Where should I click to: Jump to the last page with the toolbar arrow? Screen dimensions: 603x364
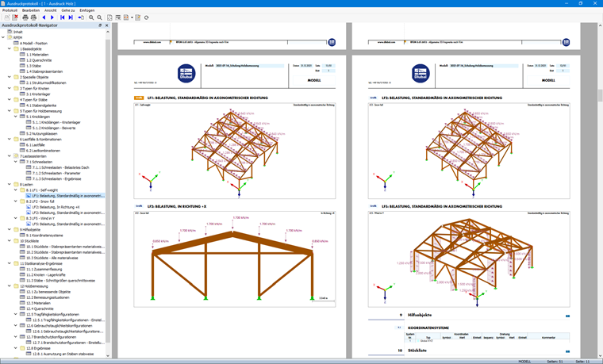[x=71, y=17]
